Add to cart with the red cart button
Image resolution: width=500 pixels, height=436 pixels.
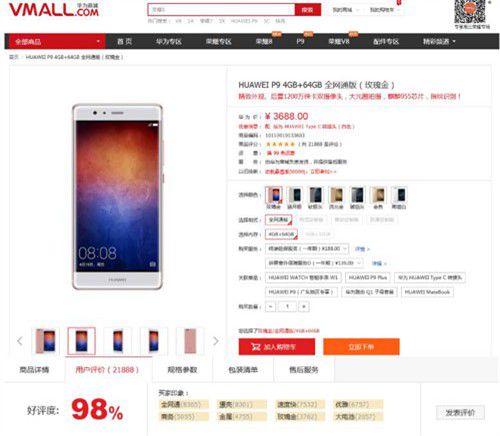click(277, 347)
